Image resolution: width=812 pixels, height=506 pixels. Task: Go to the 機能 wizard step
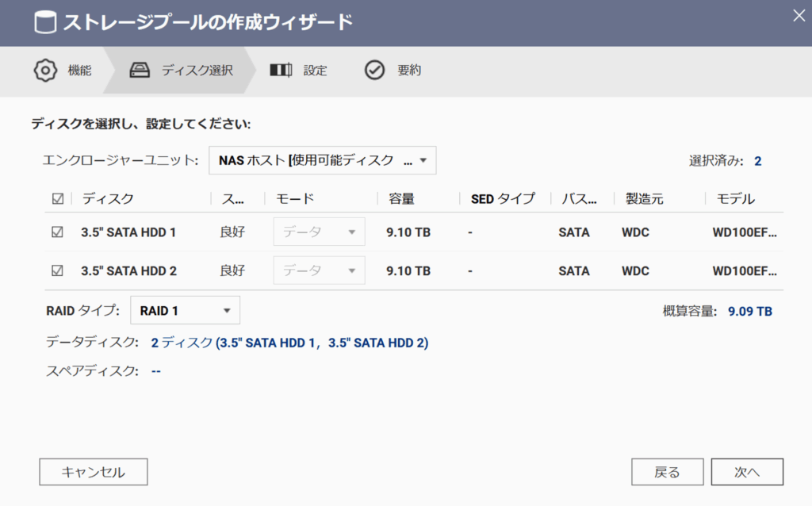pos(79,70)
